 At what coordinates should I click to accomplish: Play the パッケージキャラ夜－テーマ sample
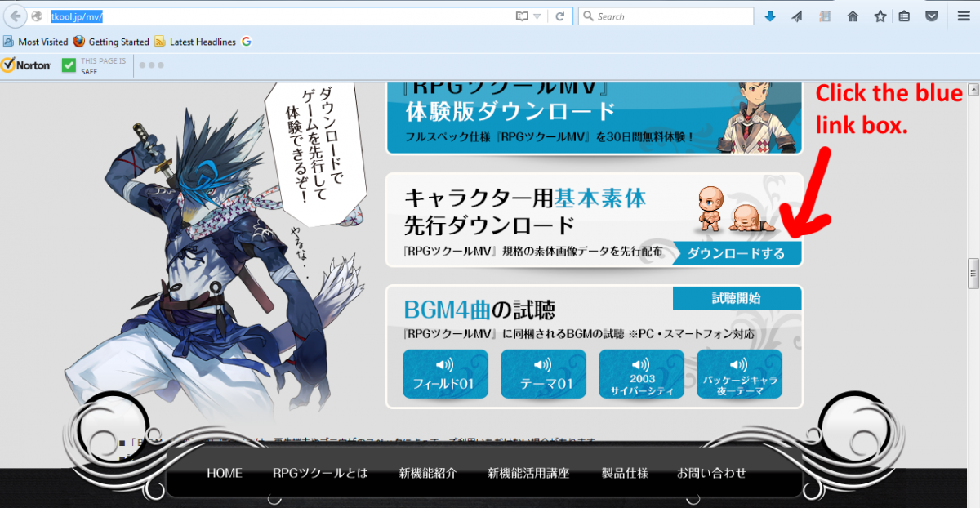pyautogui.click(x=739, y=374)
